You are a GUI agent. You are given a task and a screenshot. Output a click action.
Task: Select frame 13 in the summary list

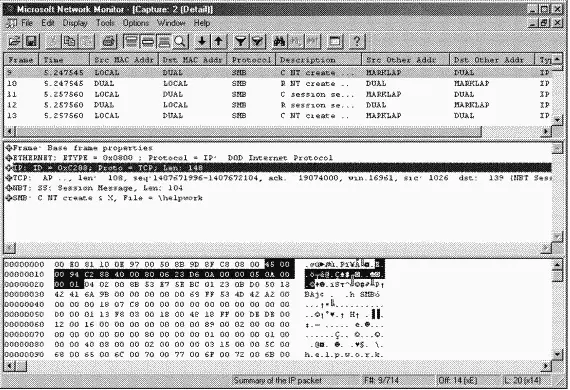point(278,116)
